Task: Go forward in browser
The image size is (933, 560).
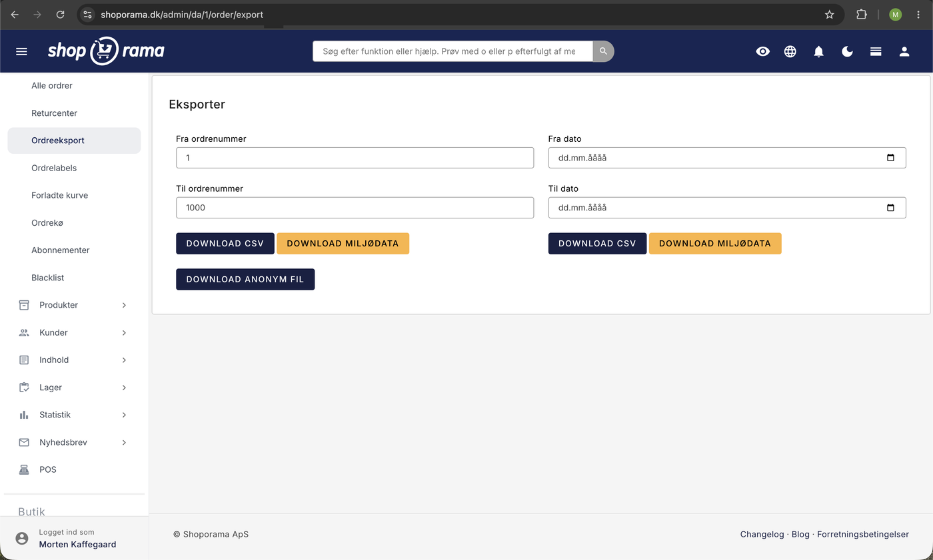Action: click(37, 14)
